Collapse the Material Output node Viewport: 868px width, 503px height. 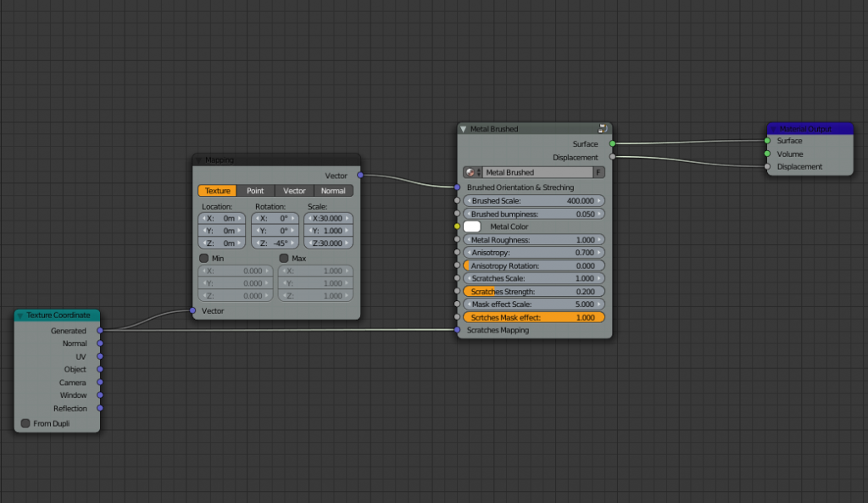point(773,129)
